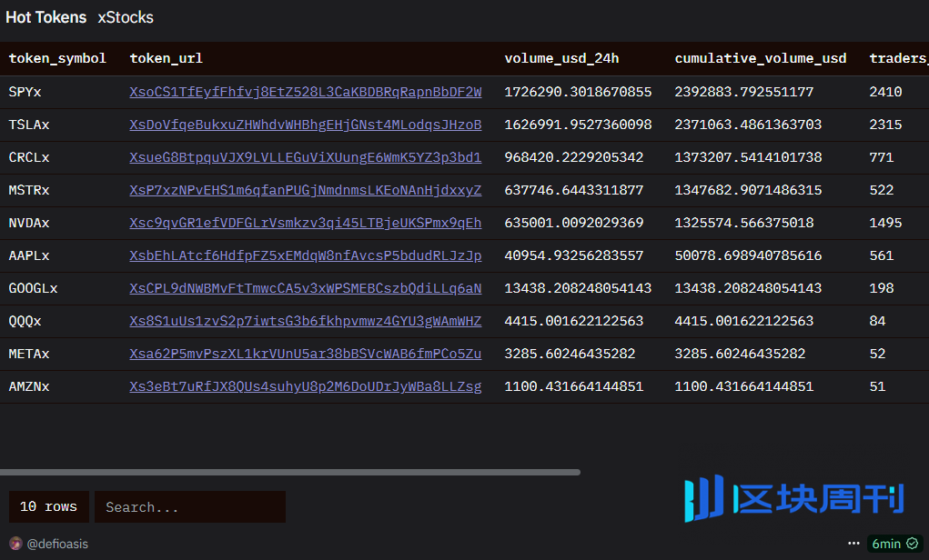Open the @defioasis author profile
Viewport: 929px width, 560px height.
pos(57,544)
